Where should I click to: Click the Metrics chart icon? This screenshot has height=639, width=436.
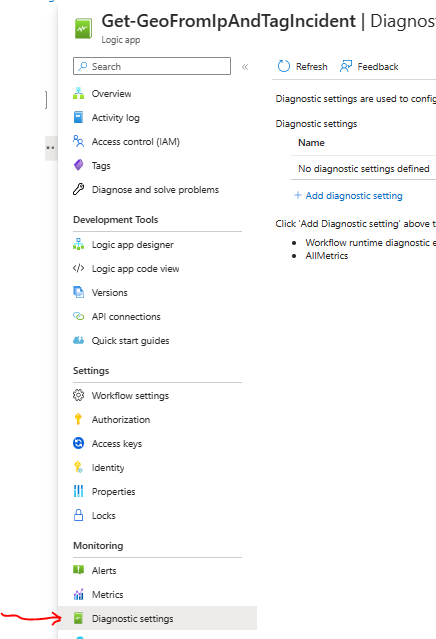[78, 594]
